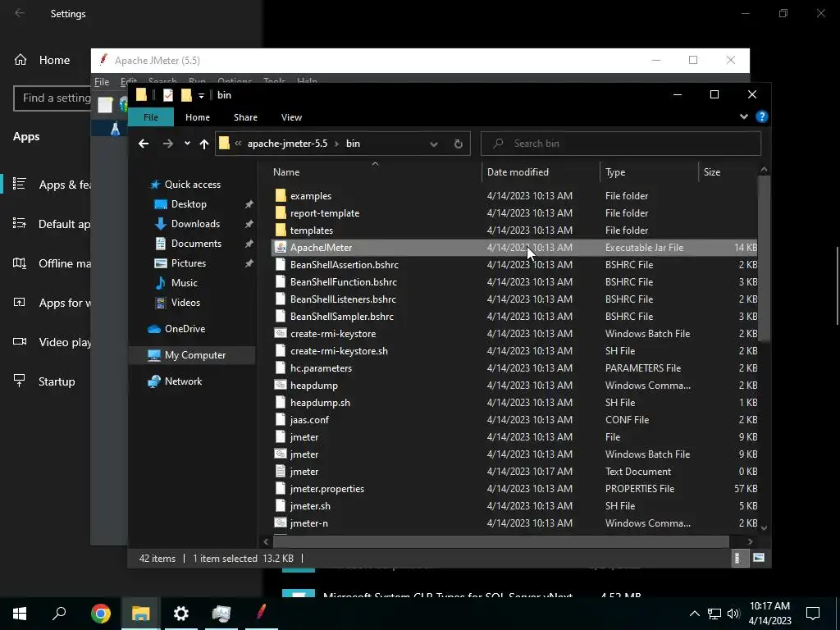The width and height of the screenshot is (840, 630).
Task: Open JMeter File menu
Action: pyautogui.click(x=102, y=82)
